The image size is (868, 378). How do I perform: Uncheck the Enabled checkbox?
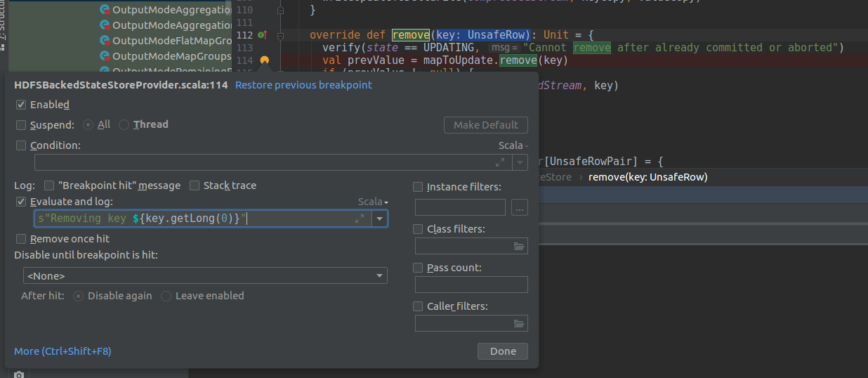click(21, 105)
